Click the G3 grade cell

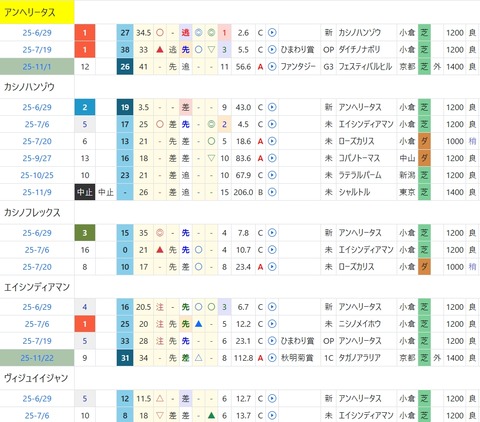pos(328,67)
